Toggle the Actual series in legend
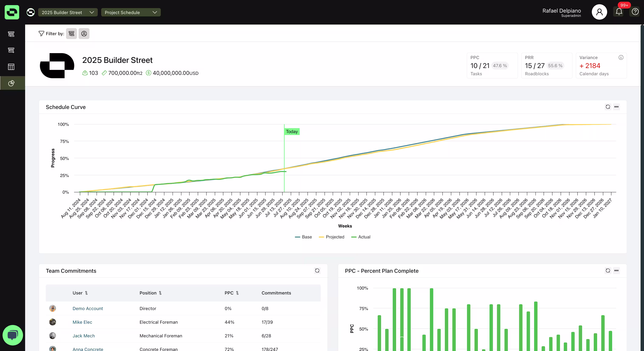 pyautogui.click(x=361, y=237)
